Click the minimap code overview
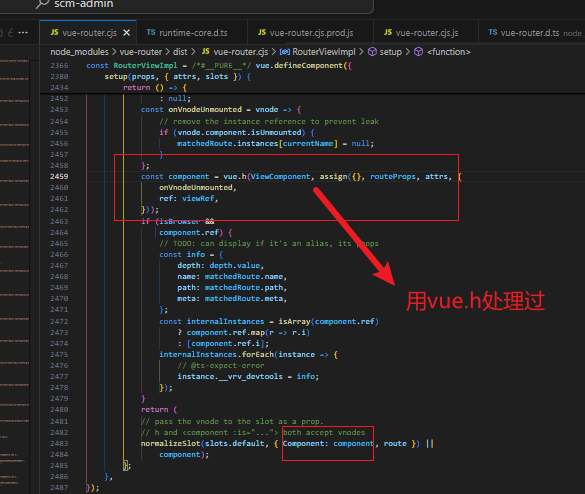Viewport: 585px width, 494px height. (x=15, y=276)
